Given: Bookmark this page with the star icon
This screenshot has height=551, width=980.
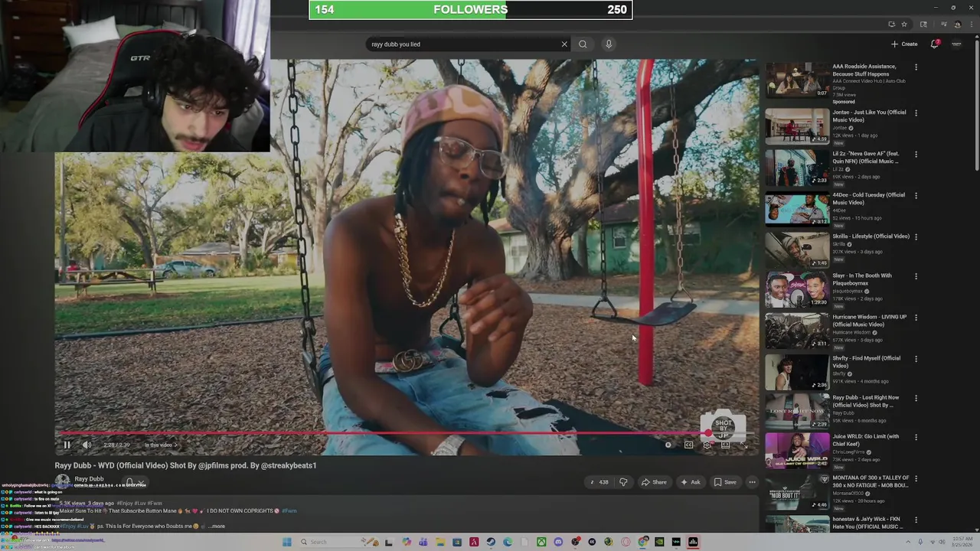Looking at the screenshot, I should point(904,24).
